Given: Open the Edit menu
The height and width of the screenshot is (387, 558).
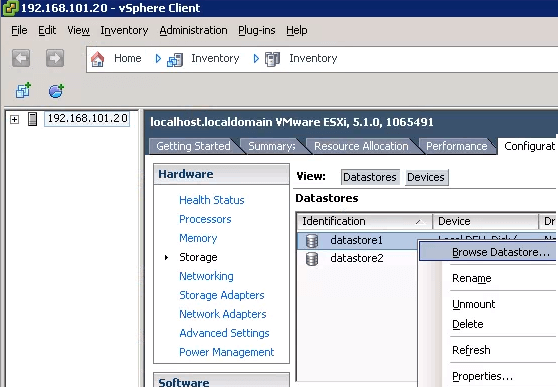Looking at the screenshot, I should pos(47,31).
